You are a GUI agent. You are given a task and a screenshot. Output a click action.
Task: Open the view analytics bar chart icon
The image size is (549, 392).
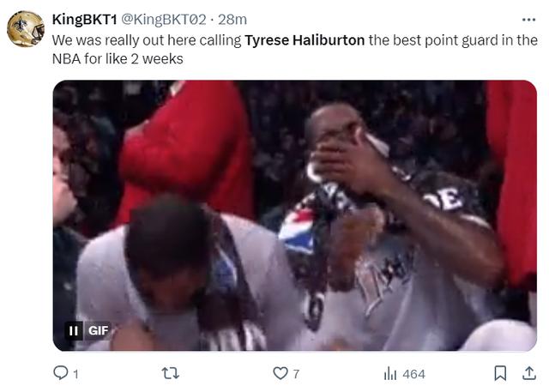(390, 373)
